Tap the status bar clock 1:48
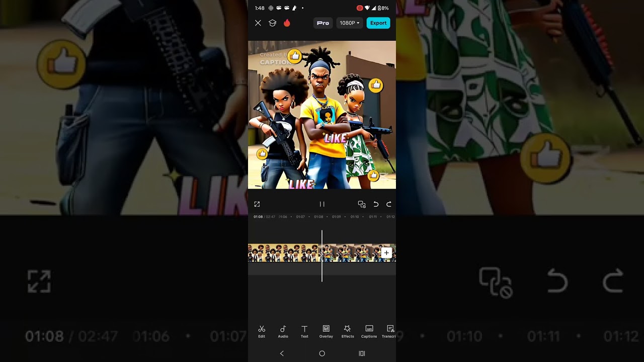 coord(260,8)
